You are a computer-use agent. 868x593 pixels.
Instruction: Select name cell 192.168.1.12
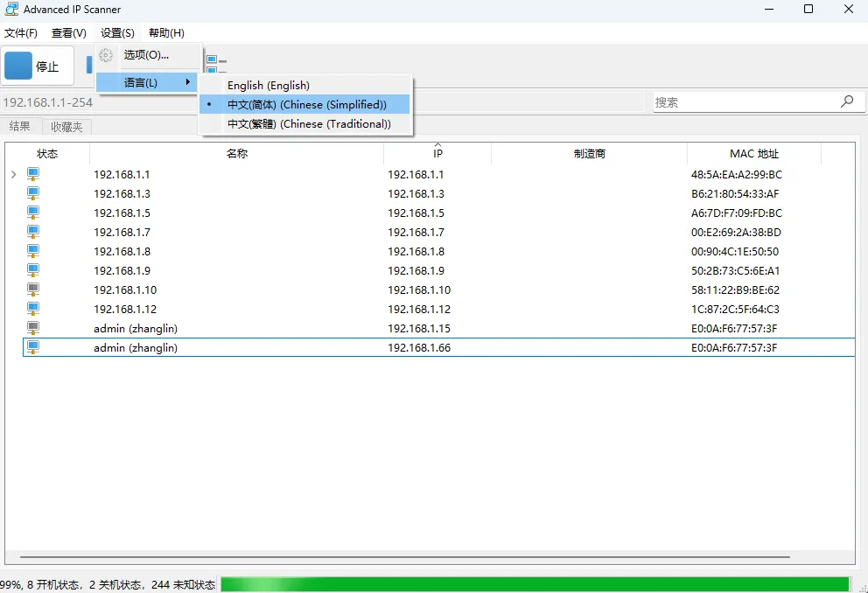click(125, 310)
